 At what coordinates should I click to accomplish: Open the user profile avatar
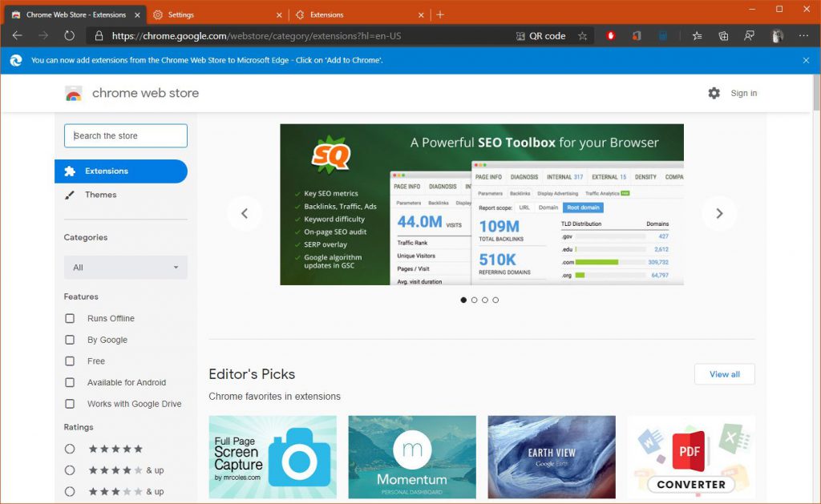[778, 36]
